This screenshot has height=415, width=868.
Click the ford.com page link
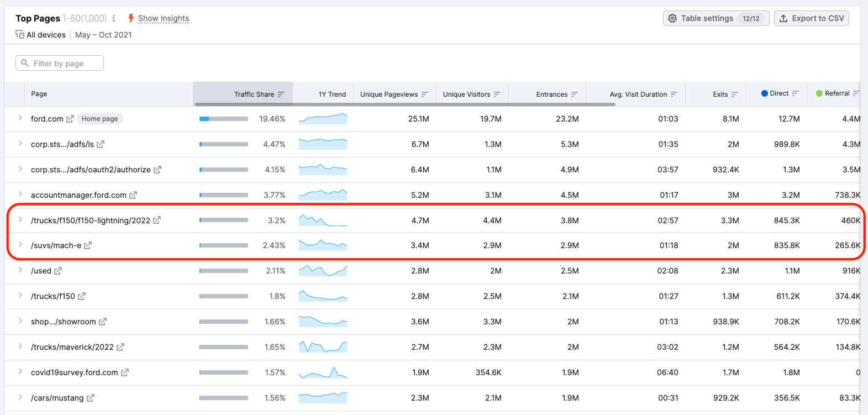47,119
